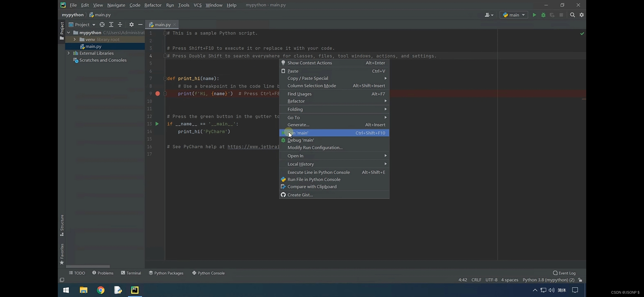The width and height of the screenshot is (644, 297).
Task: Choose Debug 'main' from context menu
Action: 334,140
